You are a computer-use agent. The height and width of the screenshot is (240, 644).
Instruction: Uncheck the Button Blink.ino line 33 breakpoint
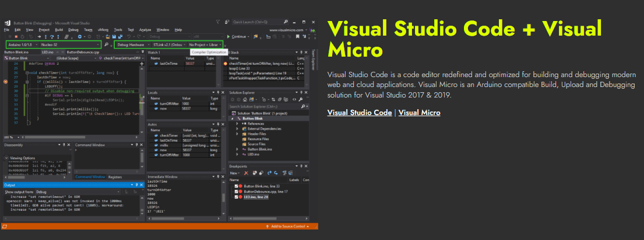(236, 186)
